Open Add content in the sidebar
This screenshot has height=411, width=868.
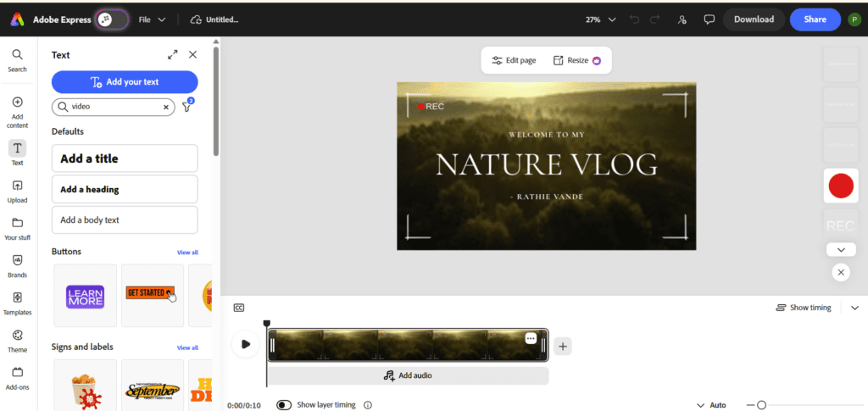point(17,113)
